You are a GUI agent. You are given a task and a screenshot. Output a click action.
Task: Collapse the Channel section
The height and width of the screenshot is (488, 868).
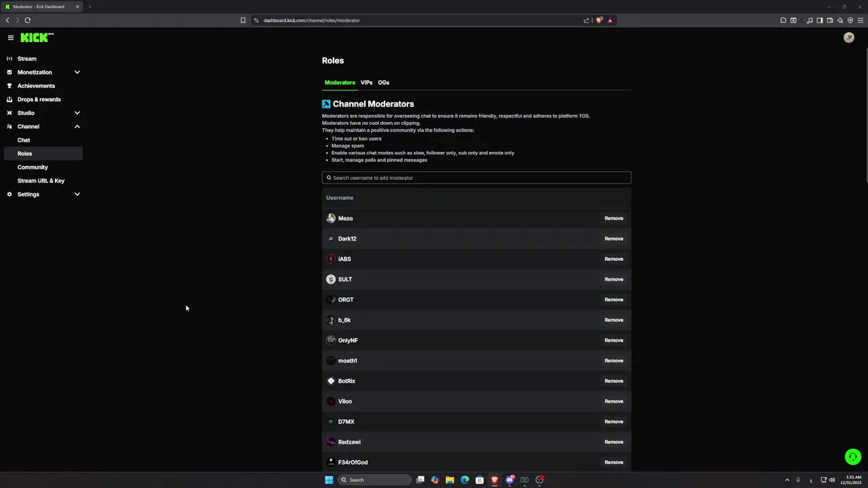point(77,127)
